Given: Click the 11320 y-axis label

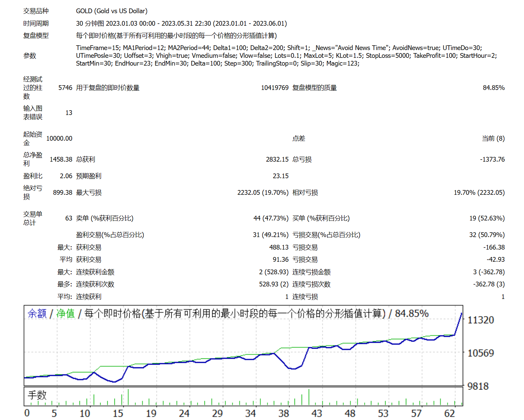Looking at the screenshot, I should pos(480,320).
